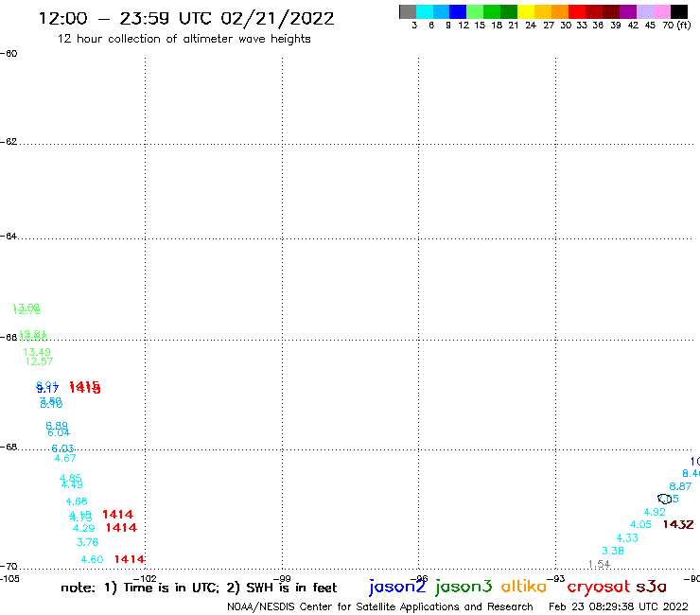Image resolution: width=700 pixels, height=615 pixels.
Task: Click the '-93' longitude axis label
Action: click(556, 579)
